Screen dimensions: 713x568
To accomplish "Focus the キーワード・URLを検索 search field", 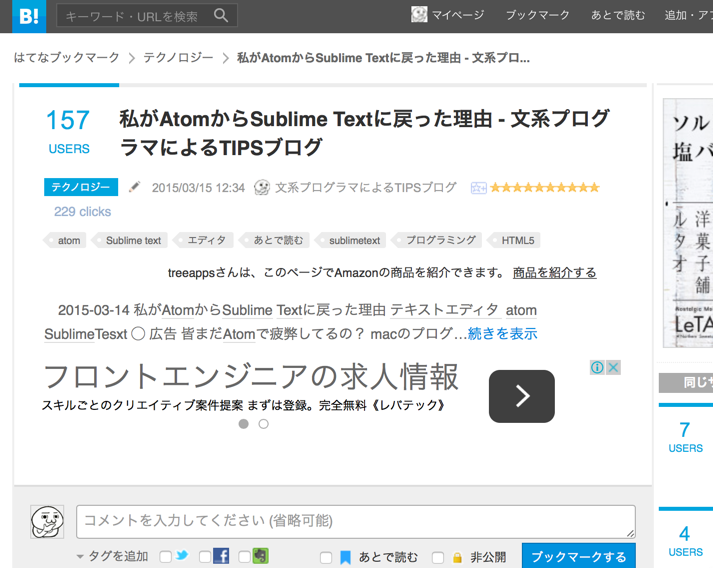I will (x=146, y=15).
